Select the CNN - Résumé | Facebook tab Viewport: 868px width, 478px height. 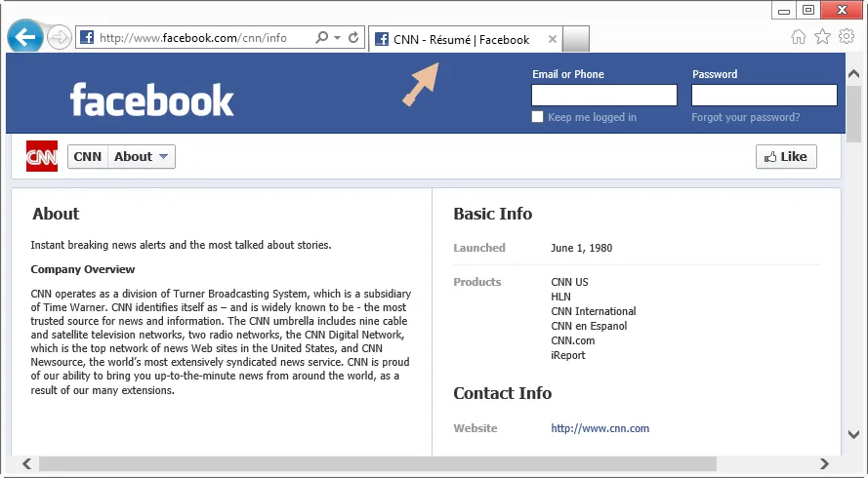465,39
